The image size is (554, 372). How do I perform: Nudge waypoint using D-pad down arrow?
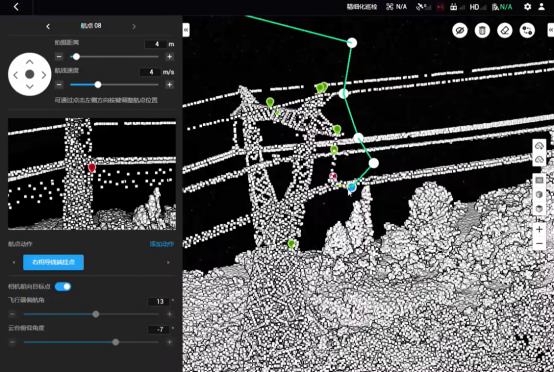(x=30, y=87)
